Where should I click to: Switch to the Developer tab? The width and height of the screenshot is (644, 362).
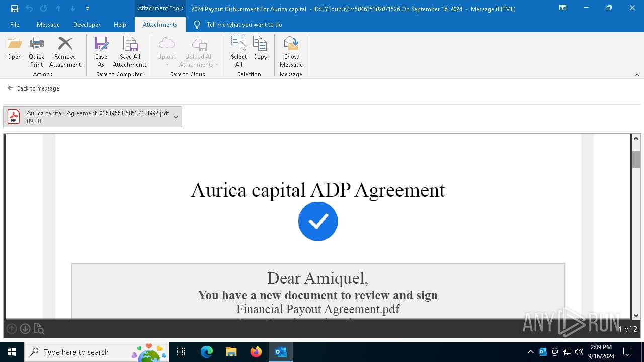coord(87,25)
